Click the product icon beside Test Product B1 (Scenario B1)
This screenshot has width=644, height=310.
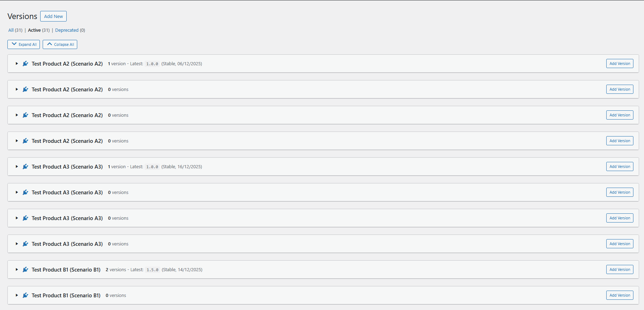coord(25,269)
